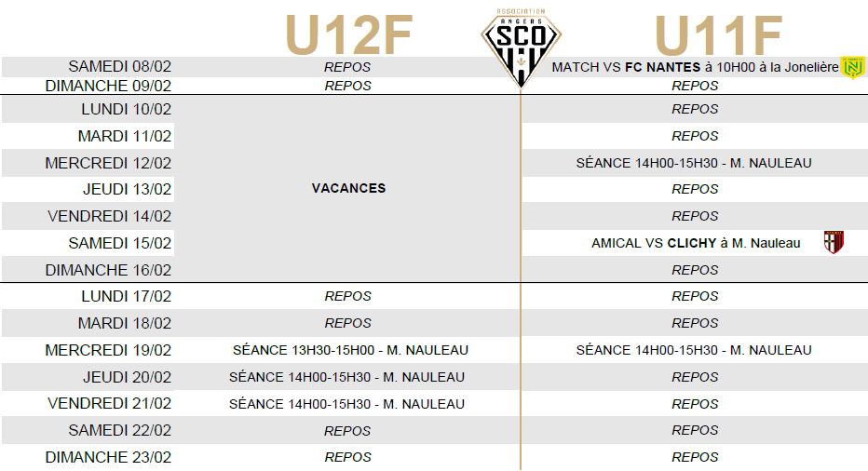Click the Clichy club crest icon
868x471 pixels.
coord(834,242)
